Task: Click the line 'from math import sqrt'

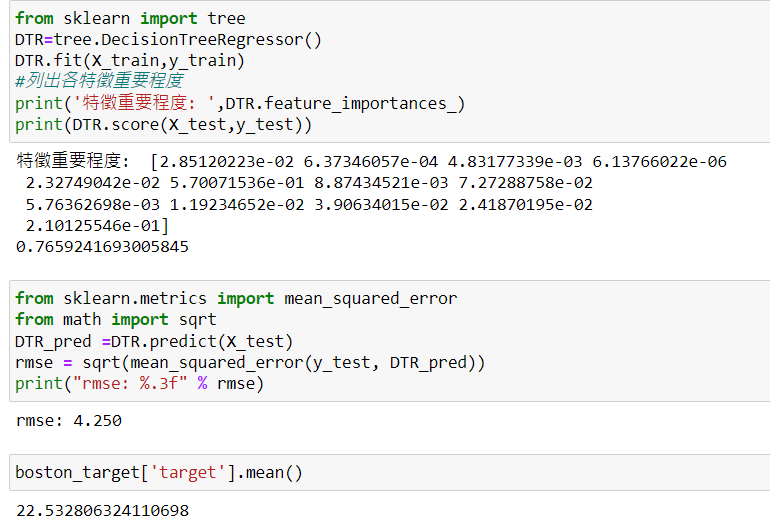Action: 115,320
